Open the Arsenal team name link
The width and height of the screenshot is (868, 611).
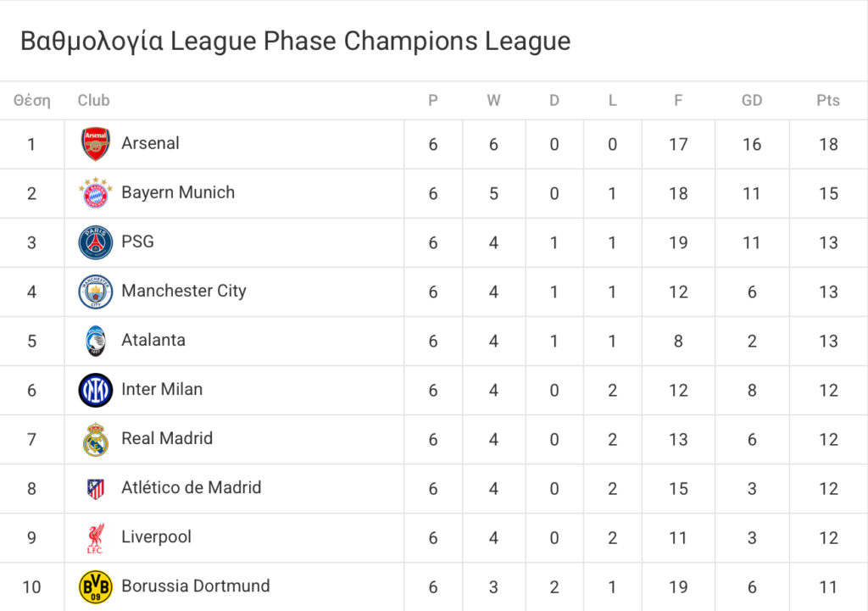tap(150, 143)
